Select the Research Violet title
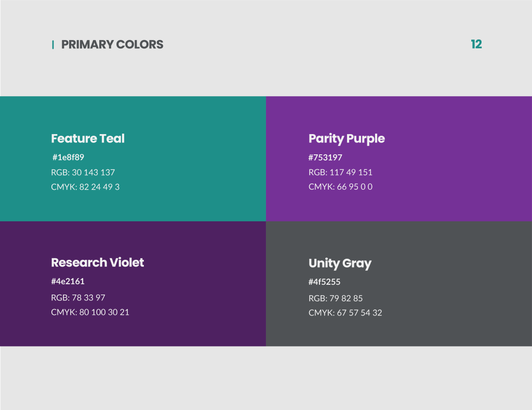532x410 pixels. click(x=97, y=262)
